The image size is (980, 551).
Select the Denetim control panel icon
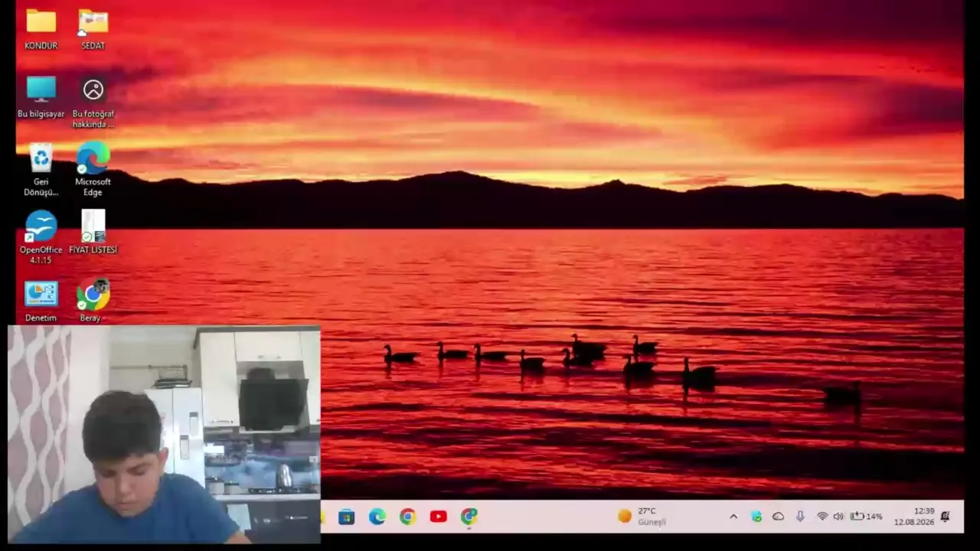pos(41,301)
